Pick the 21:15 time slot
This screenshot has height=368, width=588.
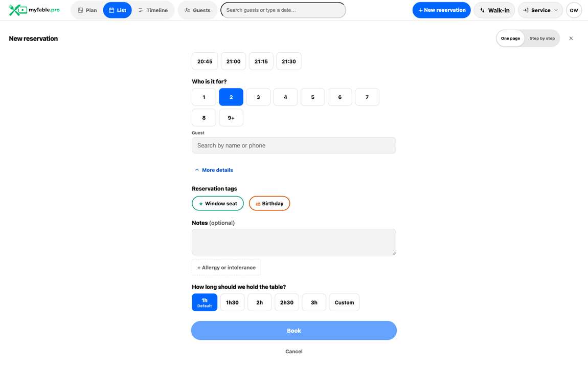(261, 61)
